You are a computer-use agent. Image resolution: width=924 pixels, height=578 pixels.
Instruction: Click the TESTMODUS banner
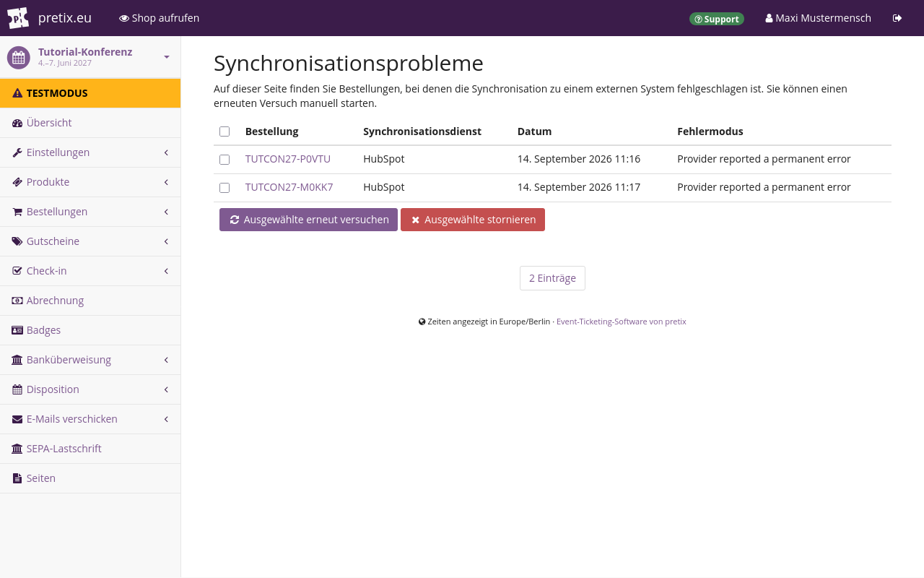pyautogui.click(x=90, y=93)
